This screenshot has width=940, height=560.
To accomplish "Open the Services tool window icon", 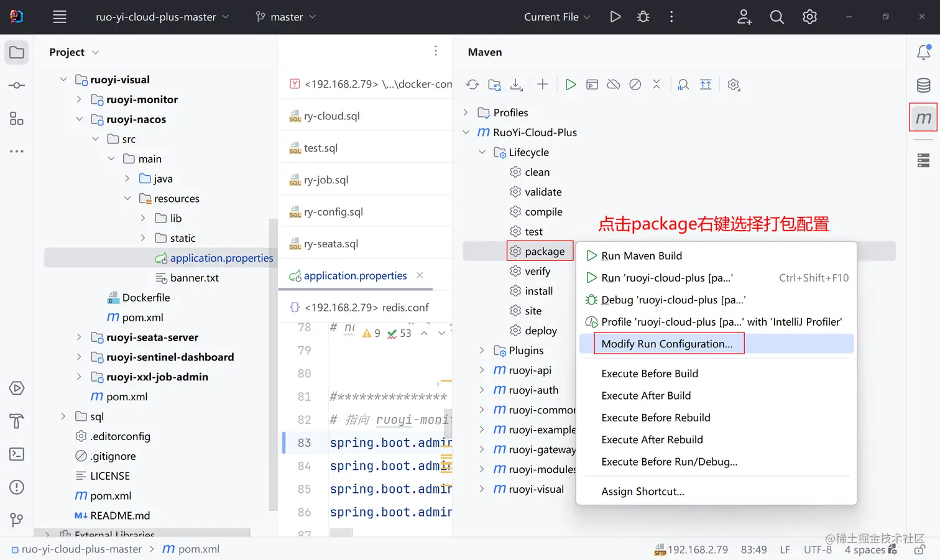I will pyautogui.click(x=17, y=388).
